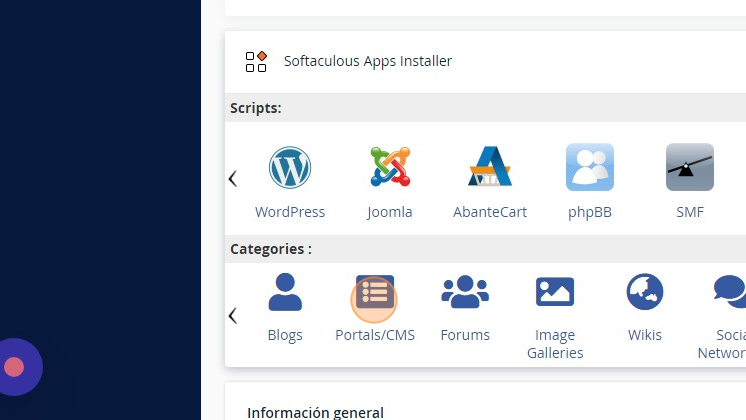Open the Wikis globe icon
The image size is (746, 420).
click(645, 292)
